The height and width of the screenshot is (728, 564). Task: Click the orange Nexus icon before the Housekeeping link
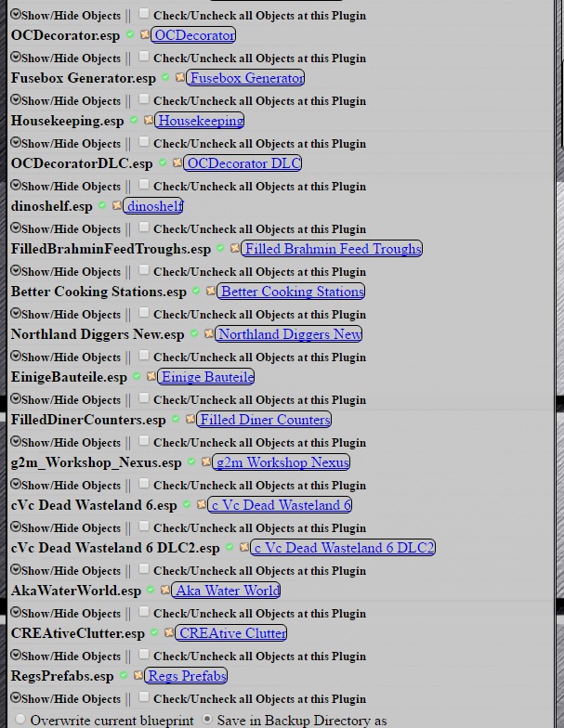pos(149,121)
